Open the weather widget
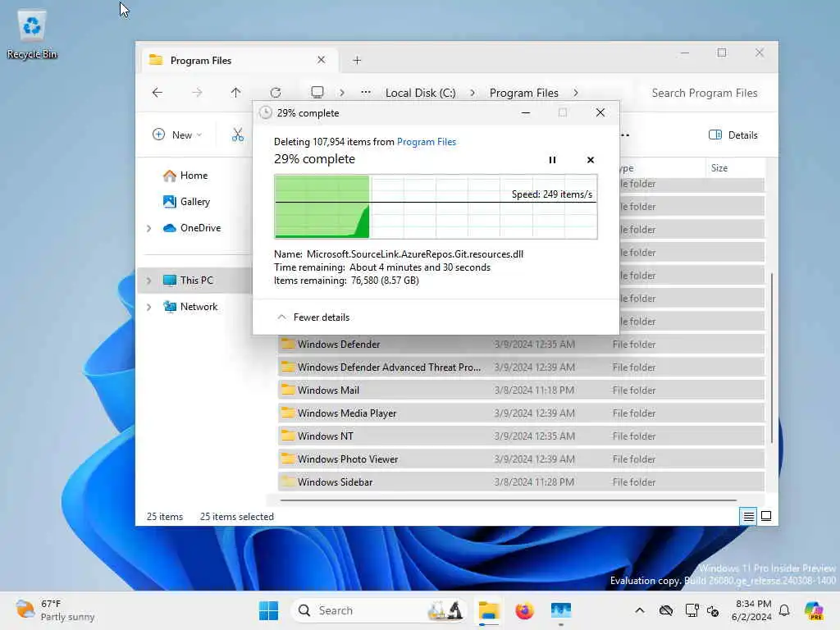This screenshot has height=630, width=840. [55, 610]
